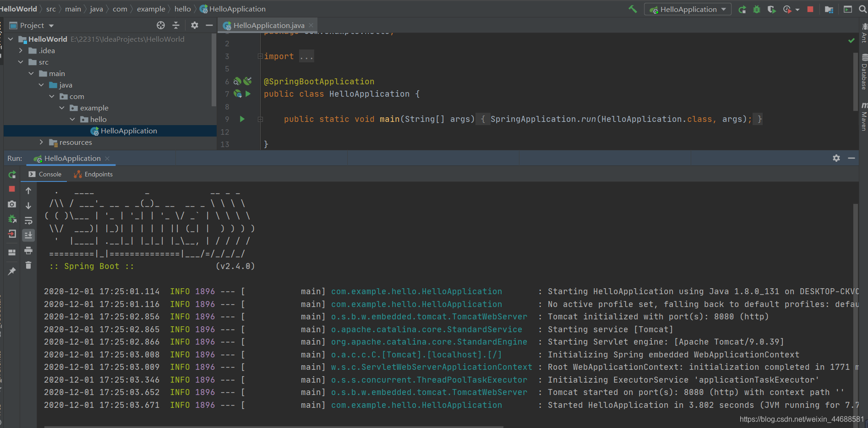Screen dimensions: 868x428
Task: Stop the app with toolbar red square
Action: pyautogui.click(x=810, y=9)
